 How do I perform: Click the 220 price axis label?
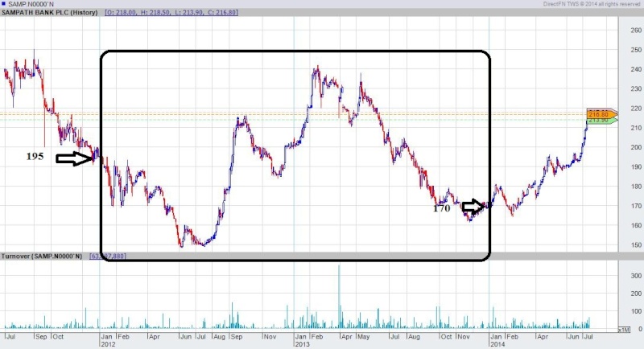(636, 109)
